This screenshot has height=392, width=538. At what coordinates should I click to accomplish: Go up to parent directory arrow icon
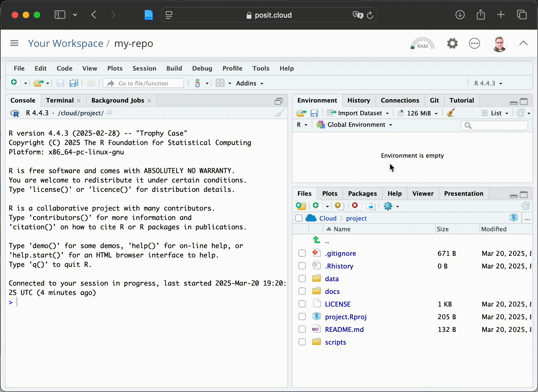pyautogui.click(x=316, y=240)
